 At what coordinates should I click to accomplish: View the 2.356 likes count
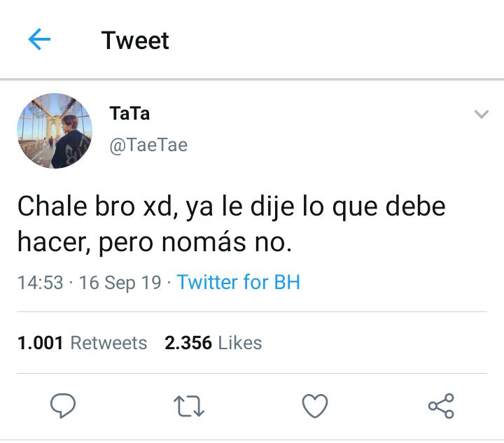[188, 342]
